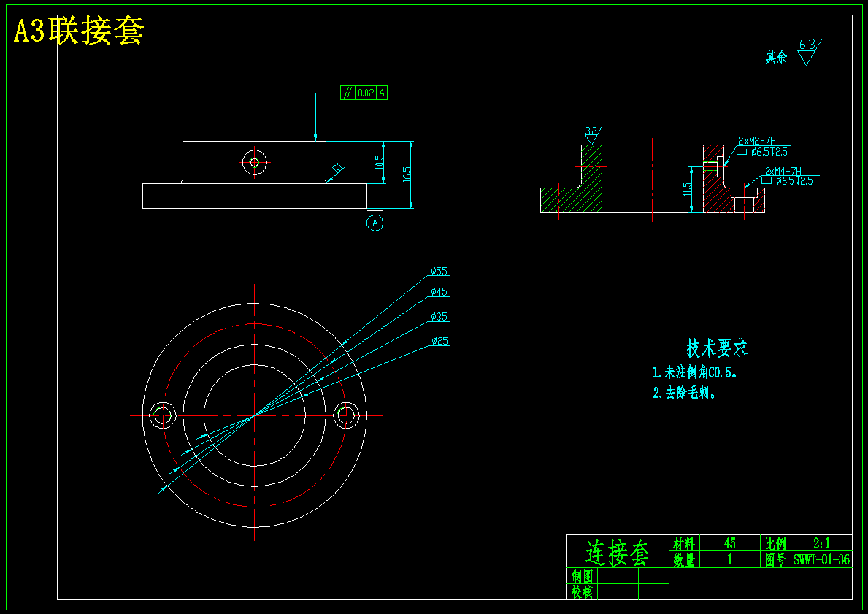Click the 数量 cell in title block

click(x=684, y=560)
